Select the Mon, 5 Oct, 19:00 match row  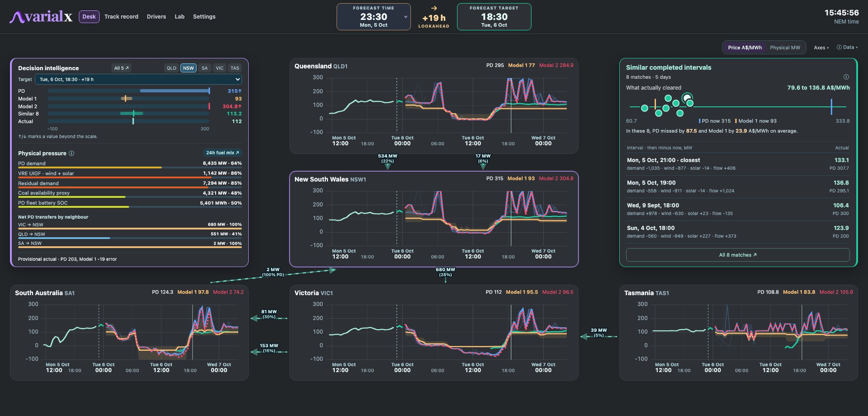pyautogui.click(x=738, y=186)
